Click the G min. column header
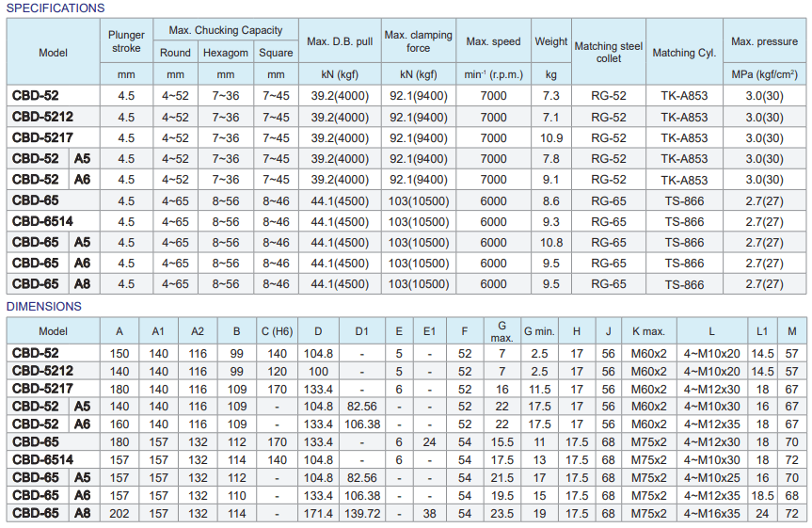 [x=539, y=331]
